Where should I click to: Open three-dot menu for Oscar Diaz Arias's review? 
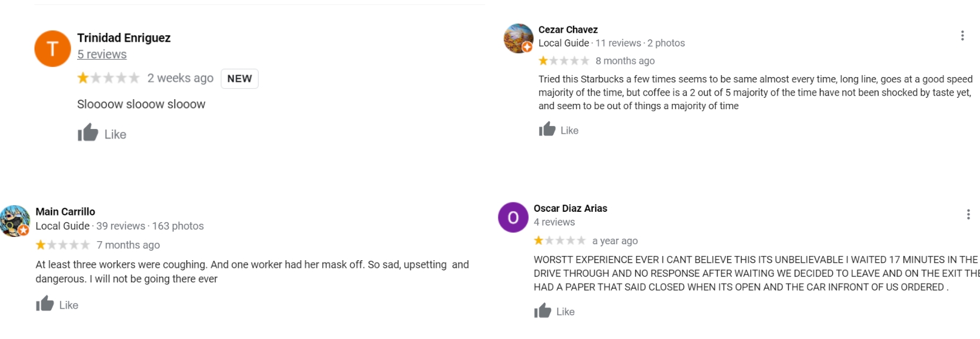(x=968, y=214)
